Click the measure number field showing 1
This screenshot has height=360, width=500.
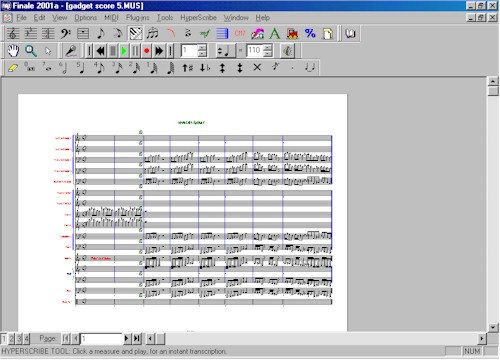189,51
